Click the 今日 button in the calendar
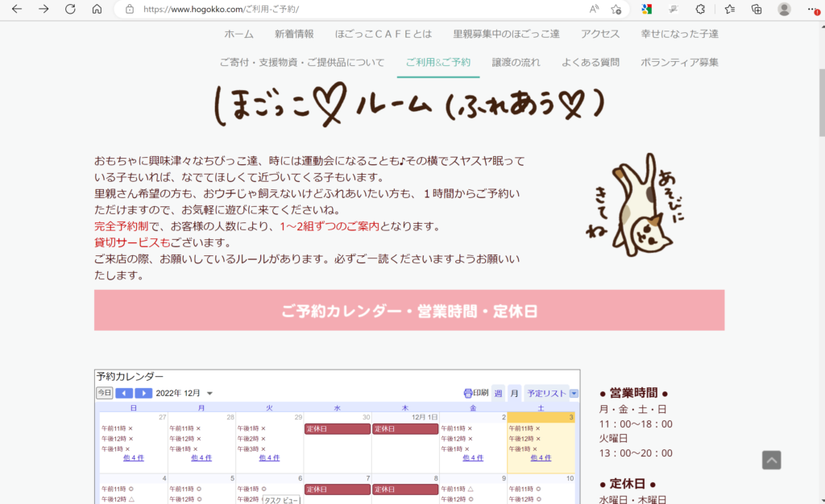This screenshot has height=504, width=825. [x=104, y=393]
